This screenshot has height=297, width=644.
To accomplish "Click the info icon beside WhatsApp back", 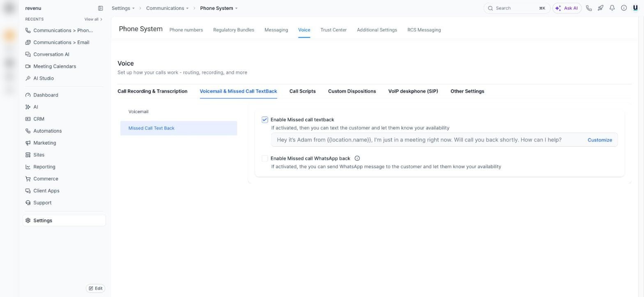I will click(357, 159).
